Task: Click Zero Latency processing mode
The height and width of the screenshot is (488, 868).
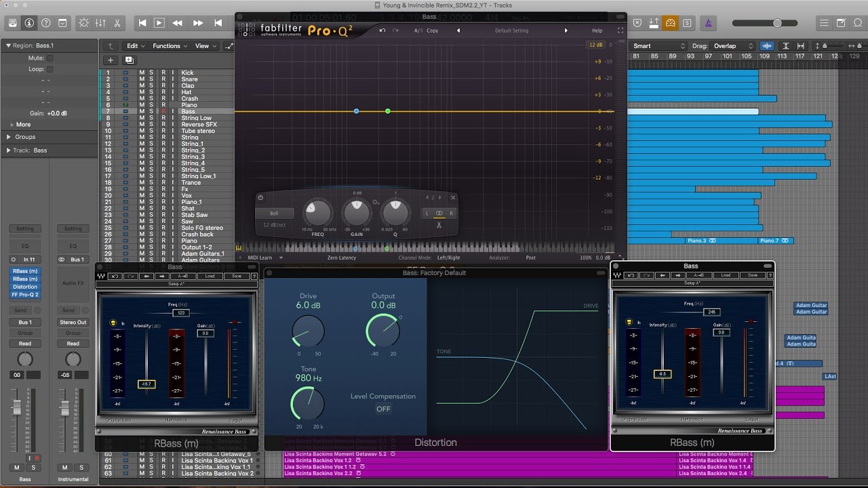Action: tap(342, 258)
